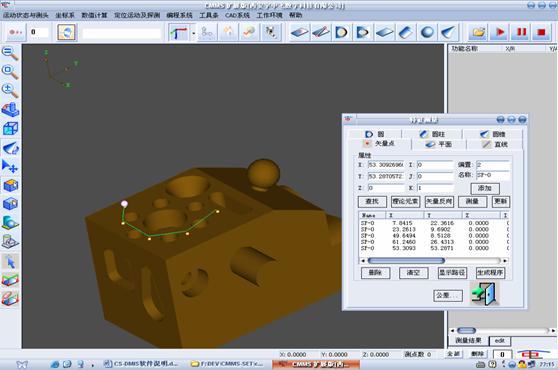This screenshot has width=558, height=370.
Task: Click the 添加 button
Action: tap(485, 188)
